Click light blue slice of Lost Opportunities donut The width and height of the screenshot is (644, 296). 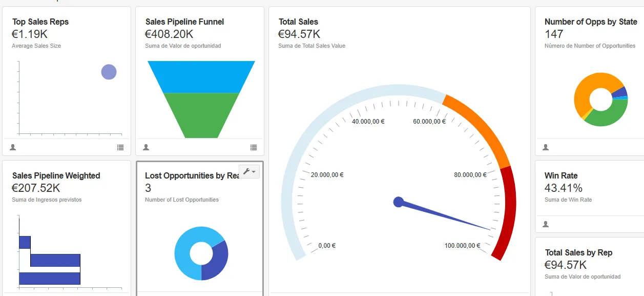[185, 246]
